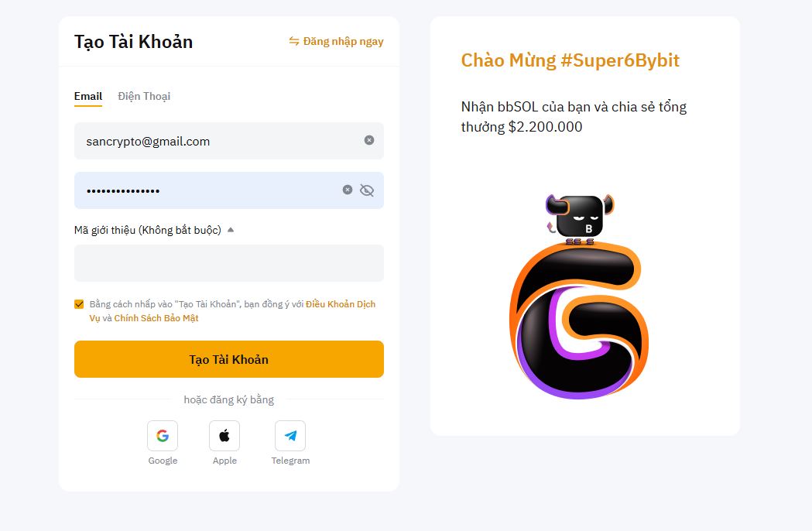812x531 pixels.
Task: Collapse the Mã giới thiệu referral code arrow
Action: [231, 229]
